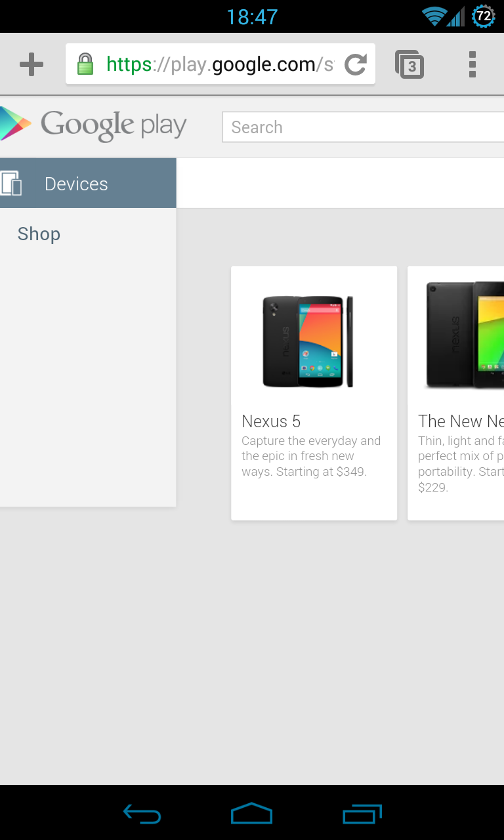Tap the URL address bar text
This screenshot has height=840, width=504.
click(220, 64)
